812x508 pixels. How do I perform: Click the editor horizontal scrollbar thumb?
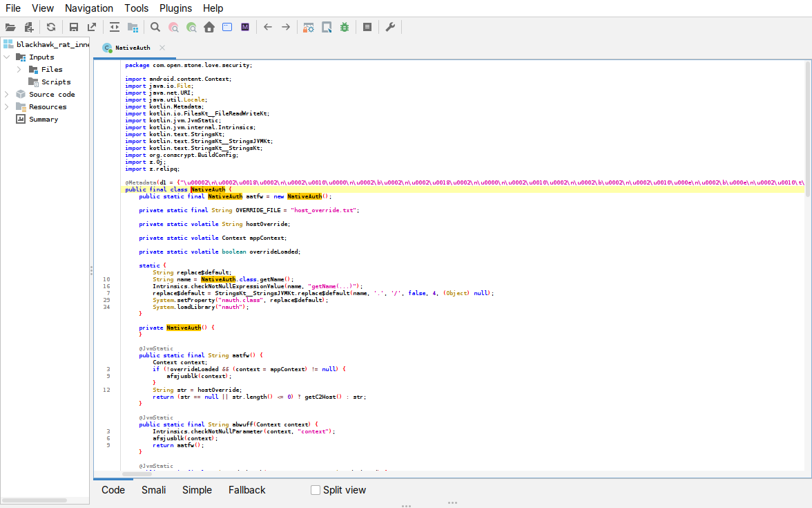(x=137, y=474)
